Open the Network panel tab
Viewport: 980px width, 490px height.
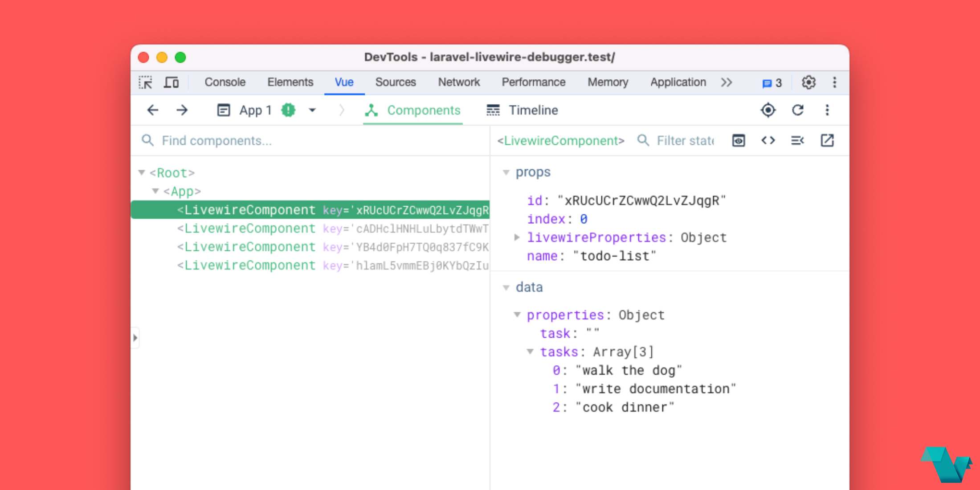coord(459,82)
